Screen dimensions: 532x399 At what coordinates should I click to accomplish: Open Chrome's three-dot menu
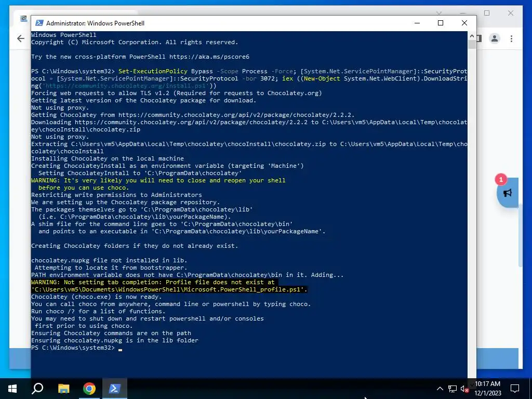tap(511, 38)
